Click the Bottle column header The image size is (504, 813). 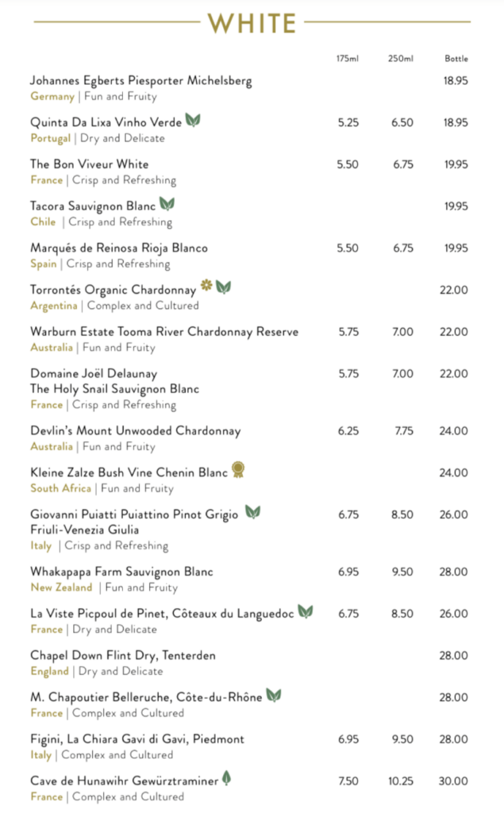[x=456, y=59]
